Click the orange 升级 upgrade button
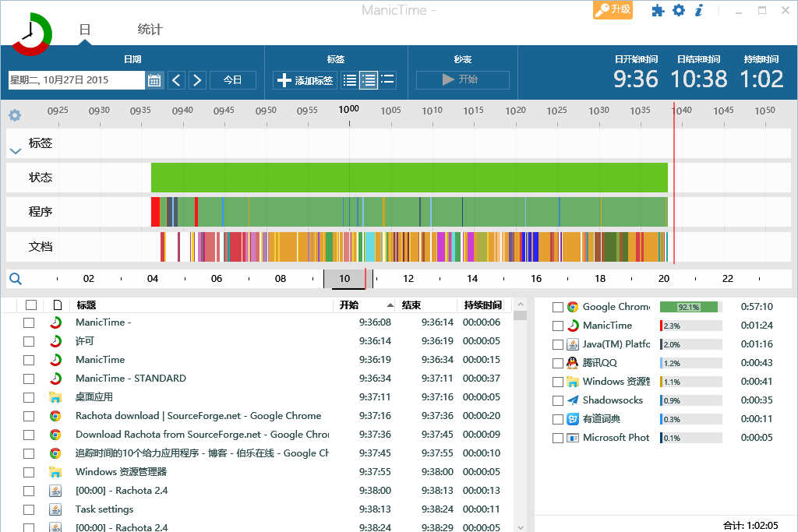Screen dimensions: 798x532 613,9
